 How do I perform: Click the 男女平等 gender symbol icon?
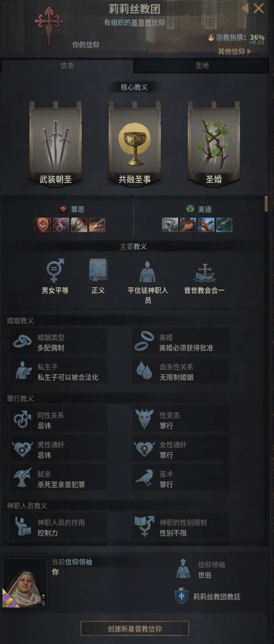coord(55,270)
